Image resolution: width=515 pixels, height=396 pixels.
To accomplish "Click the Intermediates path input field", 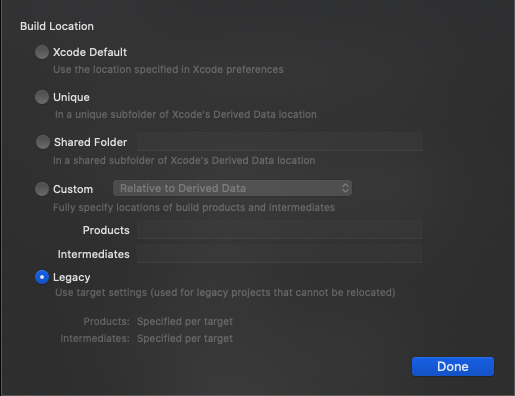I will point(279,254).
